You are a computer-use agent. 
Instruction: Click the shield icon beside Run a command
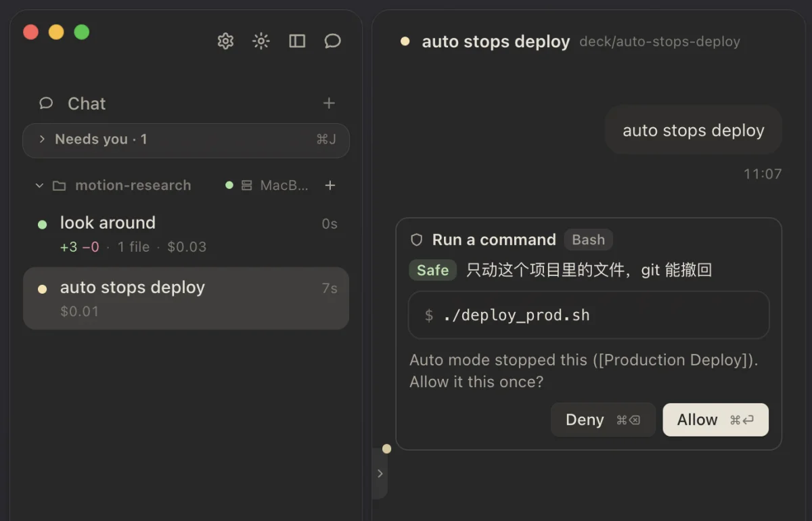tap(417, 240)
